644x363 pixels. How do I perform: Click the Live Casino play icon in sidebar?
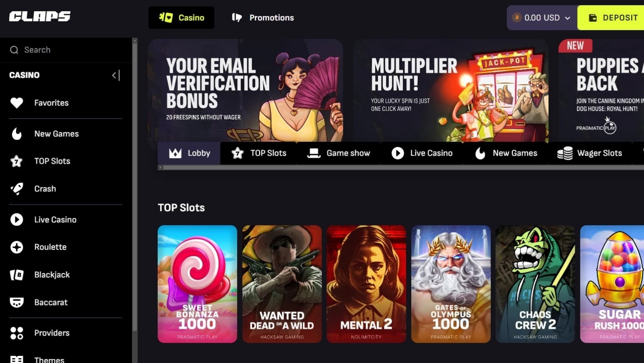(x=17, y=220)
